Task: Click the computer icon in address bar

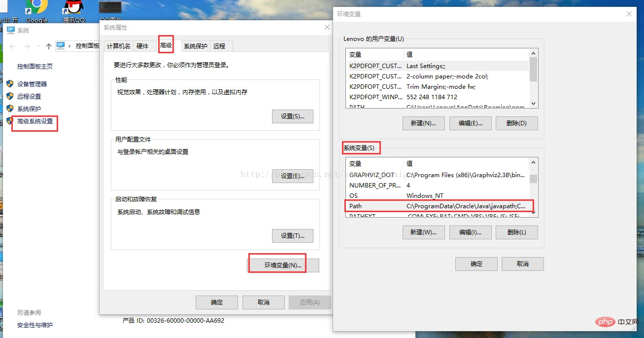Action: coord(61,45)
